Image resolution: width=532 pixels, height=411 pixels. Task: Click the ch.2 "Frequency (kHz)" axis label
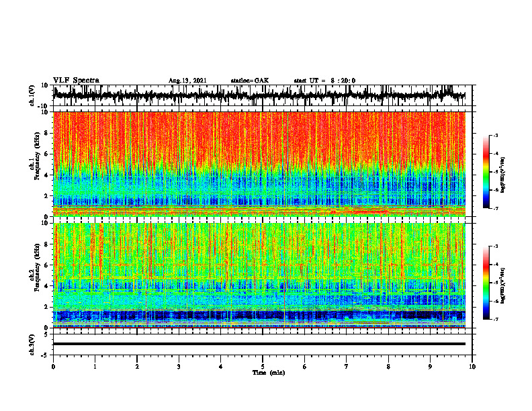(38, 267)
